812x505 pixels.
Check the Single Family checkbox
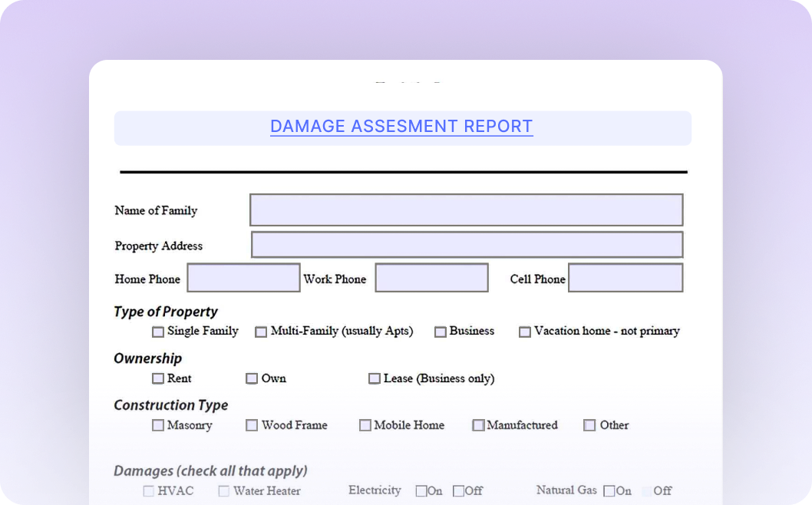coord(158,332)
